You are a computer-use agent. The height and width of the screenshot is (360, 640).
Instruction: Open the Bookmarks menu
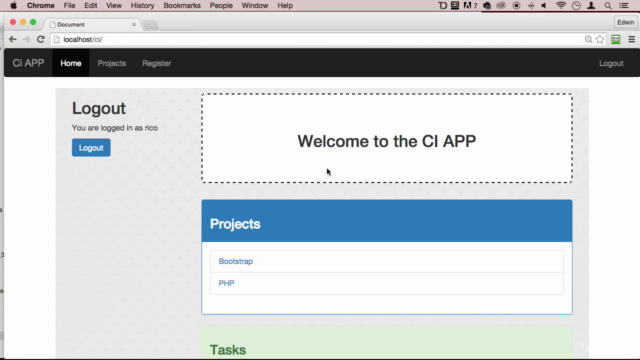click(182, 6)
